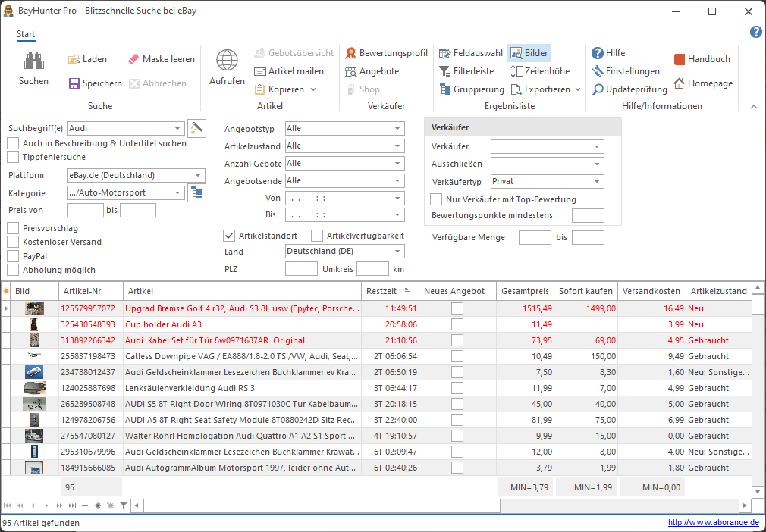The height and width of the screenshot is (532, 766).
Task: Click the Kopieren clipboard icon
Action: click(x=260, y=89)
